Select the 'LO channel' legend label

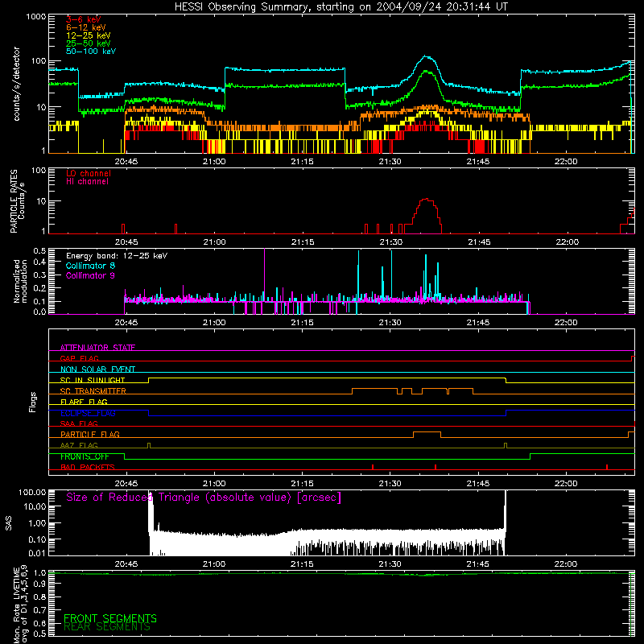click(x=89, y=173)
